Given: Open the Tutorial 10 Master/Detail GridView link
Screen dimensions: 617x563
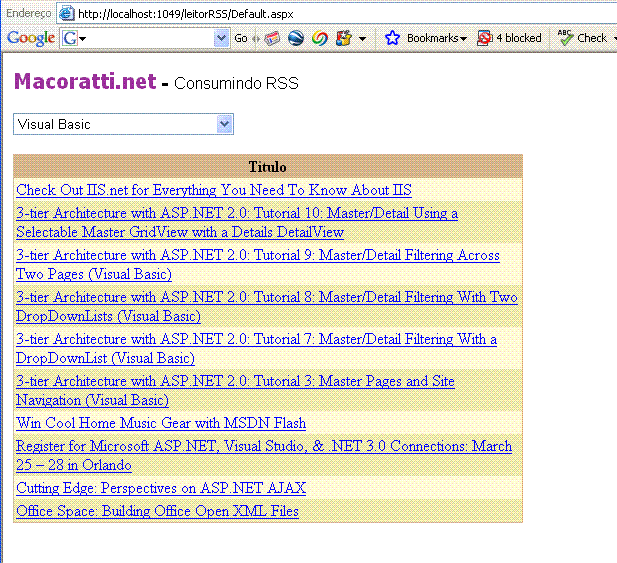Looking at the screenshot, I should [237, 223].
